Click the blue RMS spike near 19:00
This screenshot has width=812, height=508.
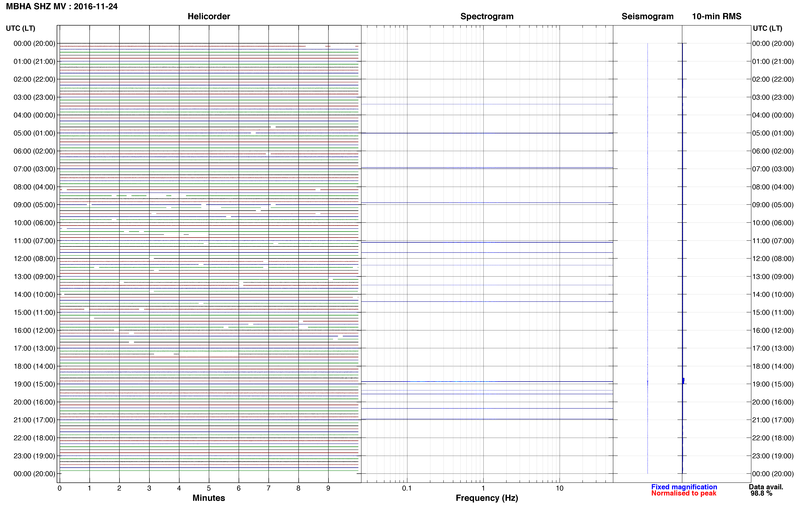tap(683, 381)
